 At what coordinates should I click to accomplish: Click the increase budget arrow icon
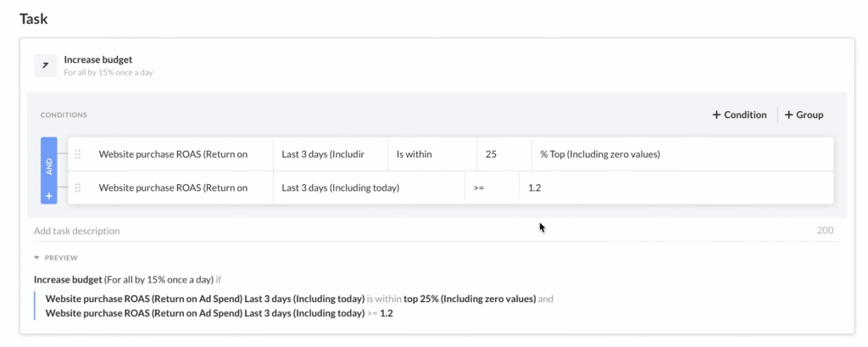pos(45,65)
